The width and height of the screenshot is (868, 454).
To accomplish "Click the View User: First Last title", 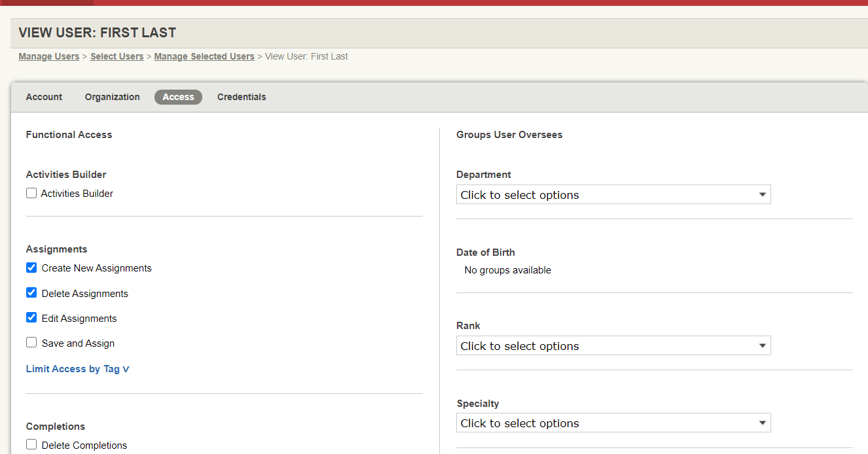I will coord(98,33).
